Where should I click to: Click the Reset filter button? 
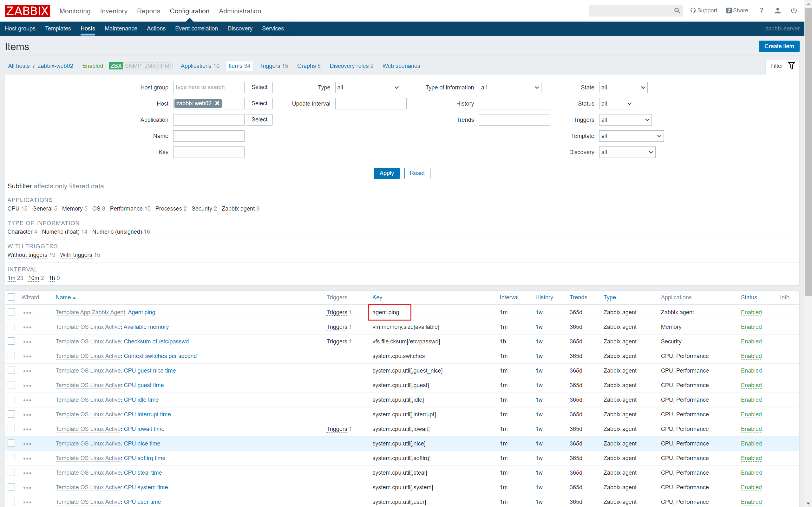click(x=417, y=173)
